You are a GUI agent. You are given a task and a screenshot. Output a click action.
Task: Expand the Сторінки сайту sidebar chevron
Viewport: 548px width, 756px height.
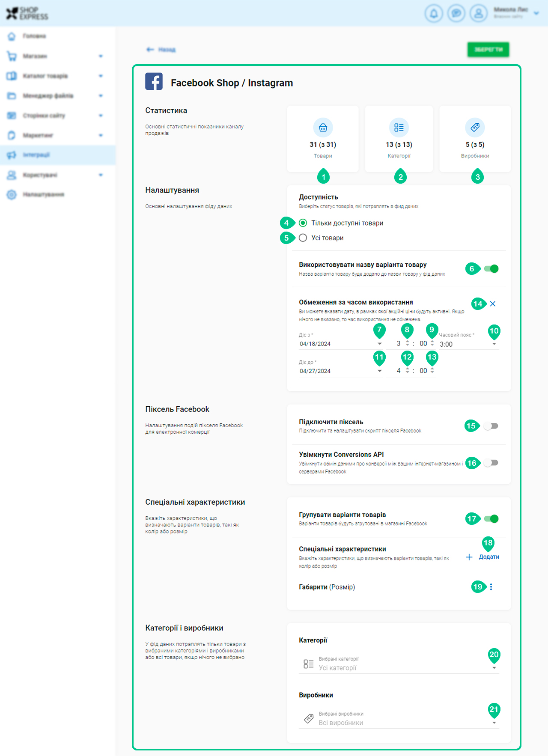pyautogui.click(x=101, y=116)
